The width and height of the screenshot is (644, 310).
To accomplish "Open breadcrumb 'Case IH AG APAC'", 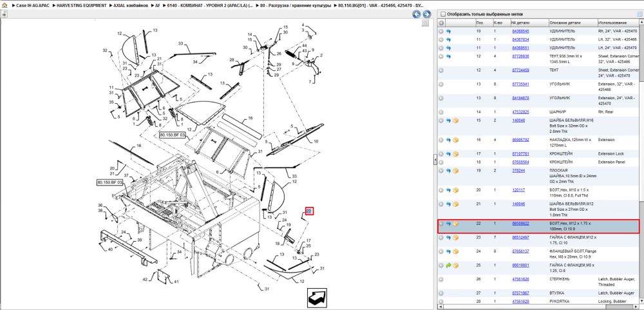I will tap(33, 6).
